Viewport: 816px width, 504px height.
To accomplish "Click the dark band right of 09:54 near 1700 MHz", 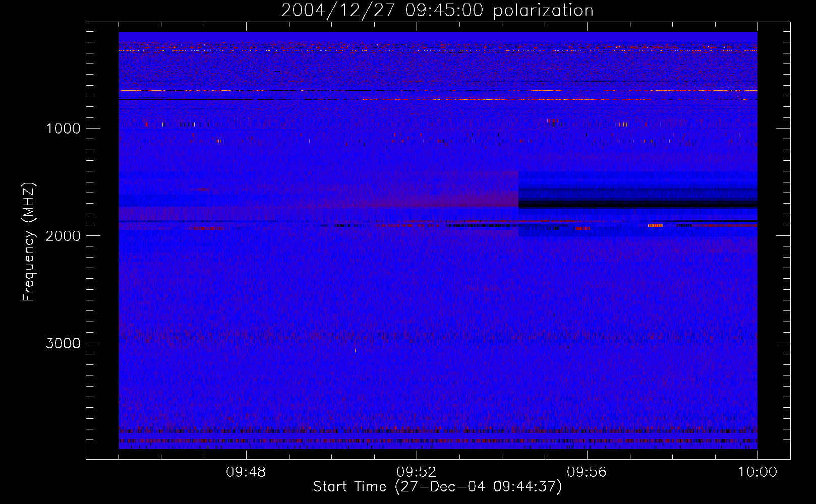I will pyautogui.click(x=638, y=204).
